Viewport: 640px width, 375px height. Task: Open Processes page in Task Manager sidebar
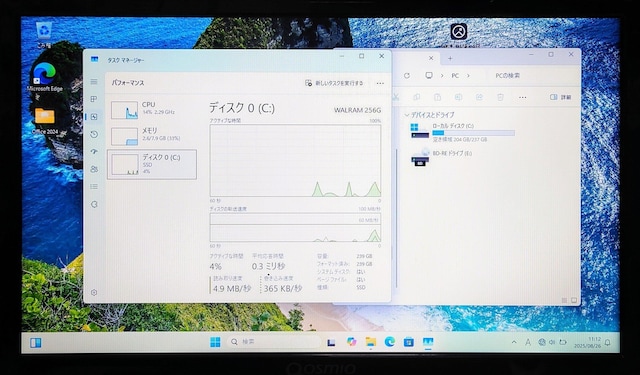click(x=94, y=99)
